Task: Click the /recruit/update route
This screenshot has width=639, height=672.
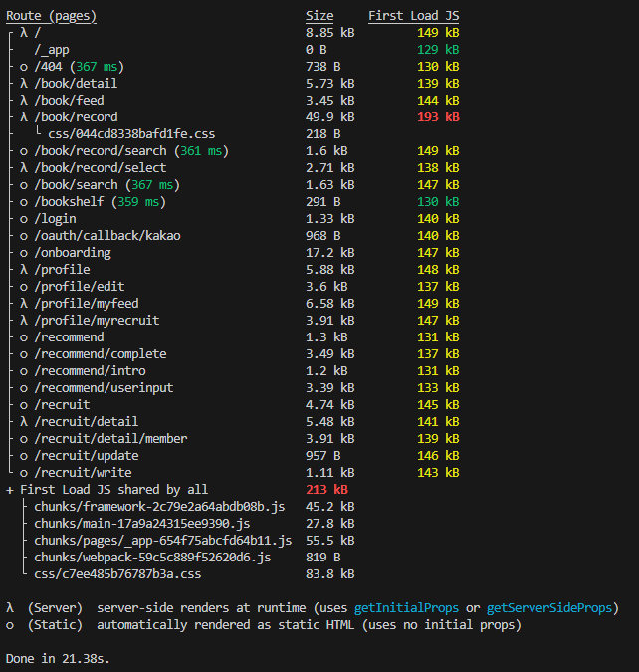Action: [x=87, y=456]
